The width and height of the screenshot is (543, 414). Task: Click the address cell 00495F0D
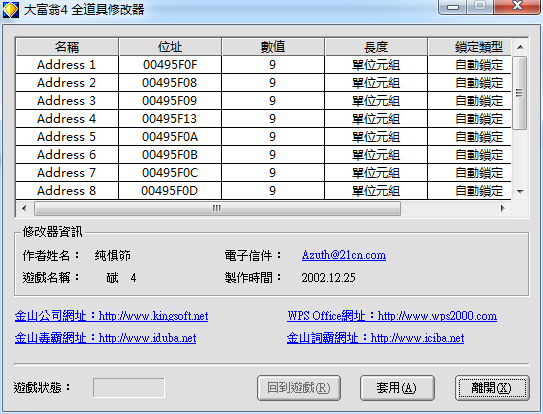170,191
